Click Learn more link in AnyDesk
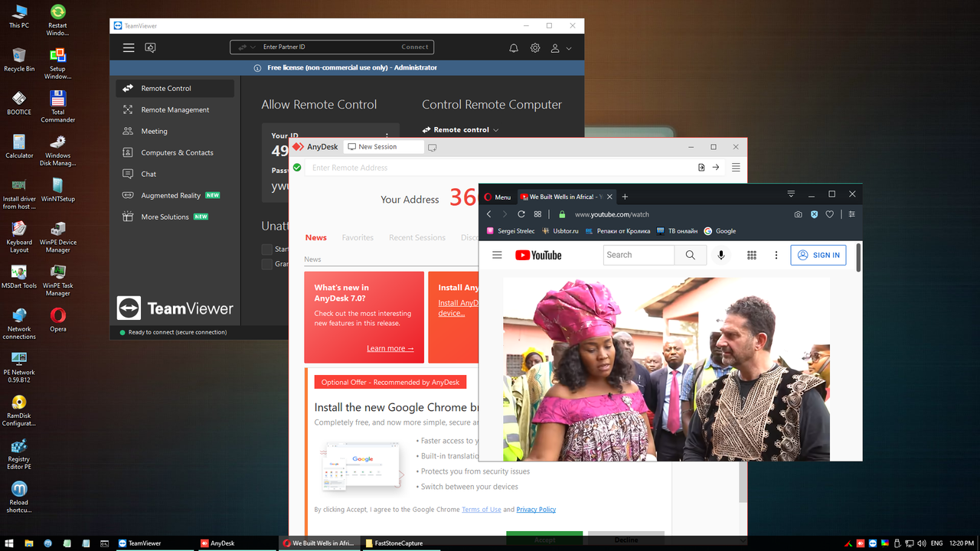This screenshot has width=980, height=551. [390, 348]
